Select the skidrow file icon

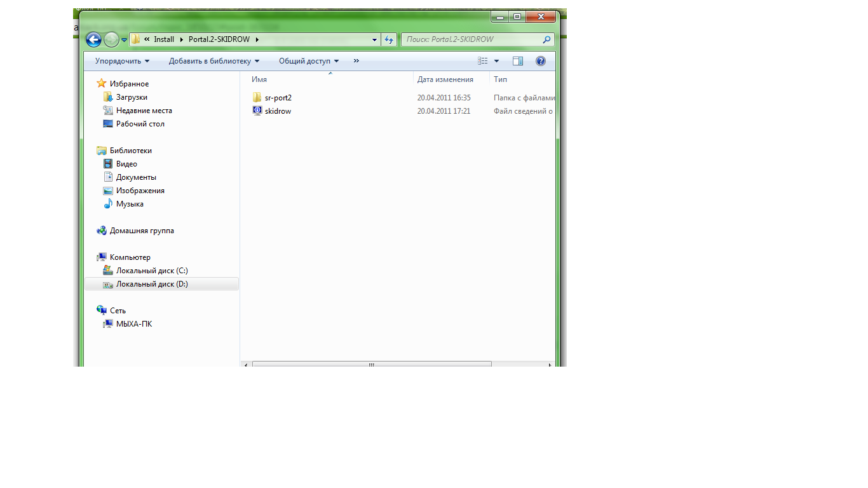tap(257, 111)
